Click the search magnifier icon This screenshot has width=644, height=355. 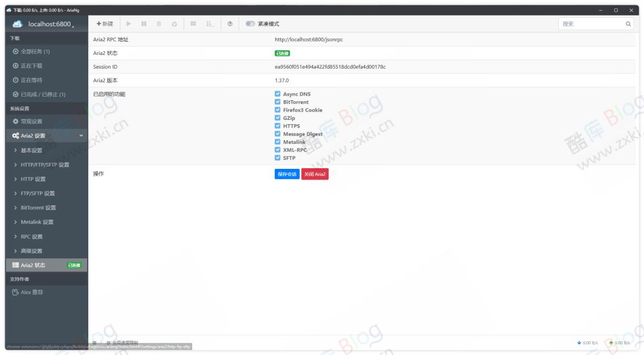click(628, 24)
